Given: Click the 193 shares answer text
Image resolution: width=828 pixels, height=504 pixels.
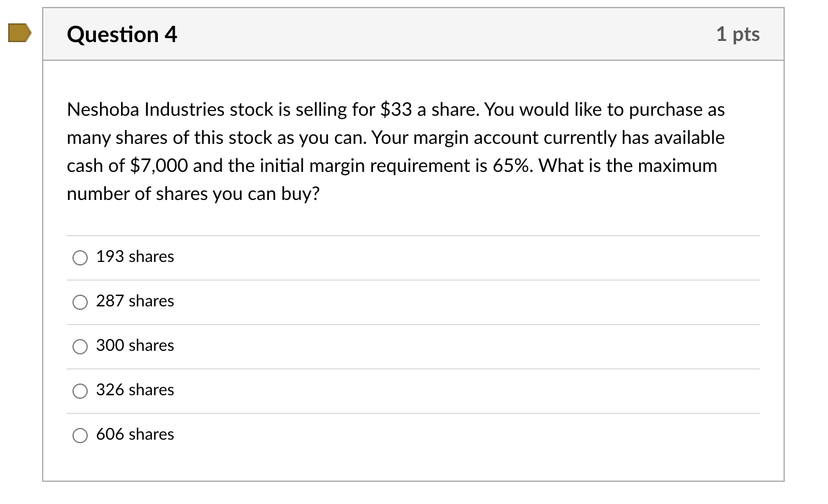Looking at the screenshot, I should [x=134, y=256].
